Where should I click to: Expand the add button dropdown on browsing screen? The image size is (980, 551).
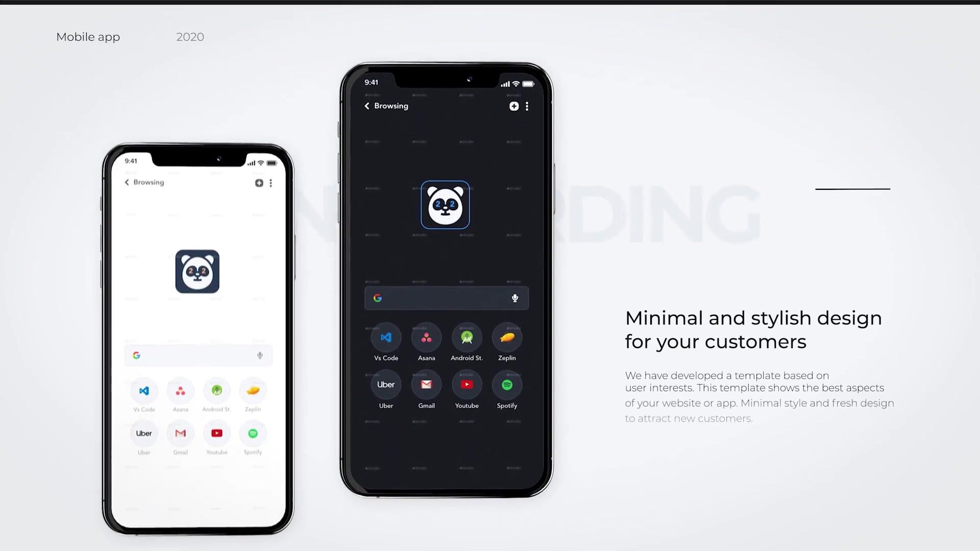(x=514, y=106)
